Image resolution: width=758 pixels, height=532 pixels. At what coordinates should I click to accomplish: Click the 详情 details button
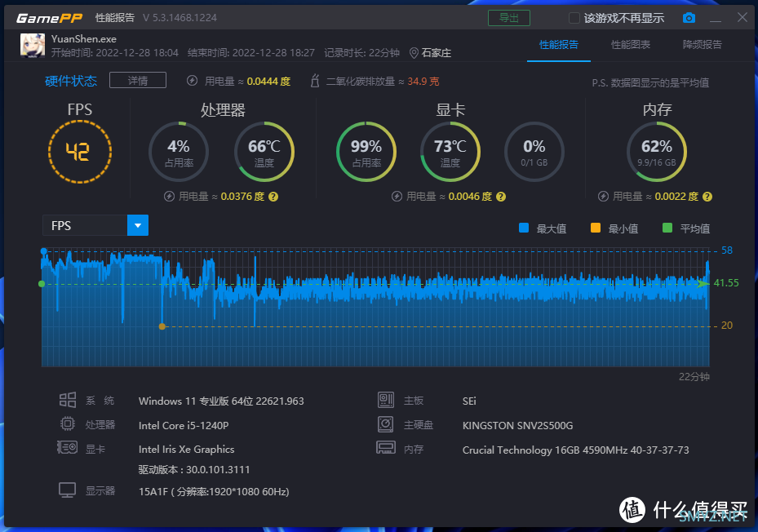click(138, 80)
